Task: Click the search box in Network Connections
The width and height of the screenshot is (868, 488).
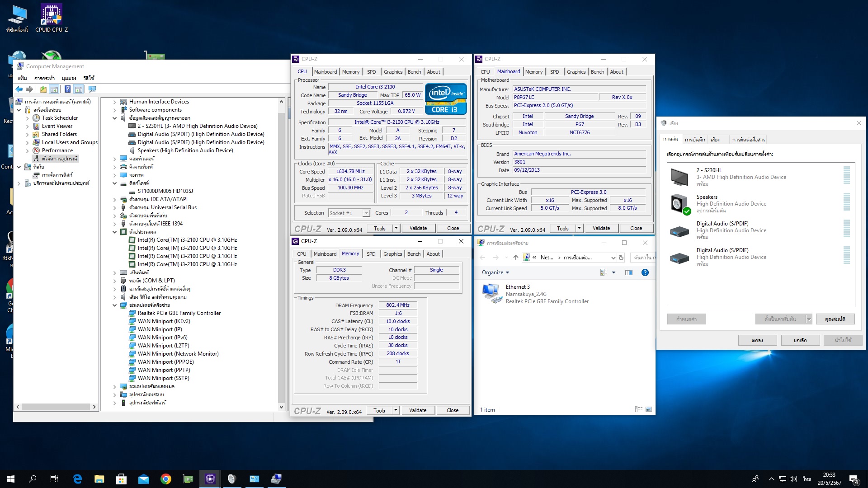Action: tap(642, 258)
